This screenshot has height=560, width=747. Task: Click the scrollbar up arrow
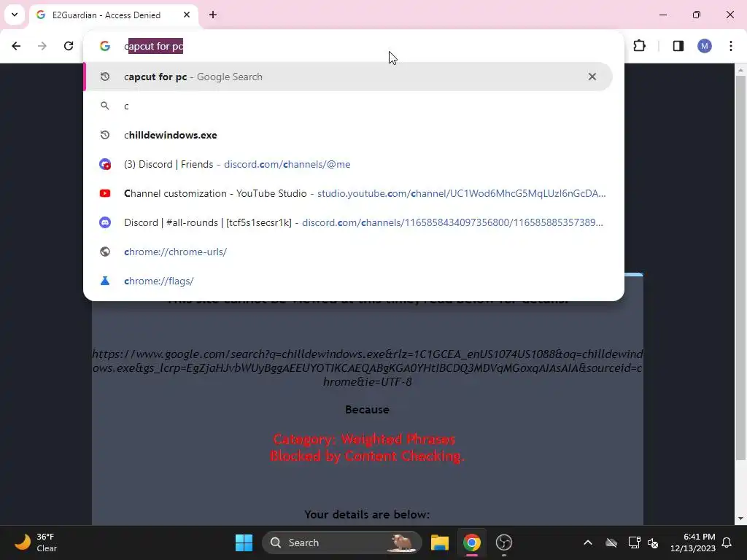coord(741,71)
